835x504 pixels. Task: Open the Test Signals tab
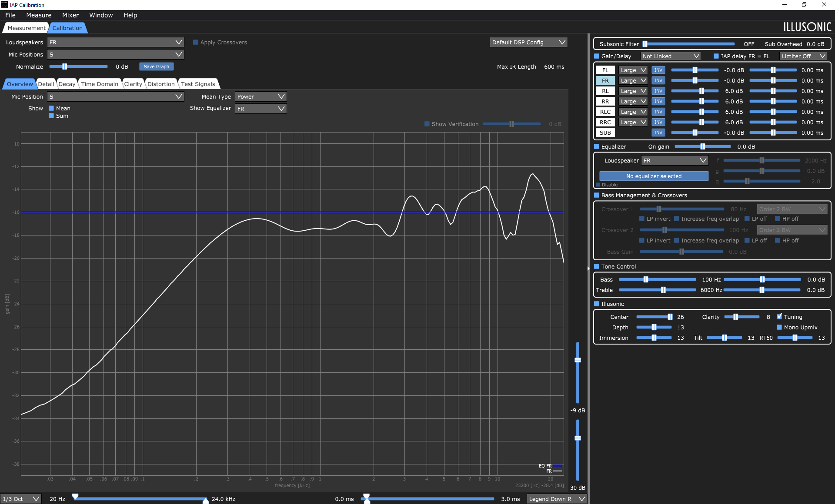[198, 84]
